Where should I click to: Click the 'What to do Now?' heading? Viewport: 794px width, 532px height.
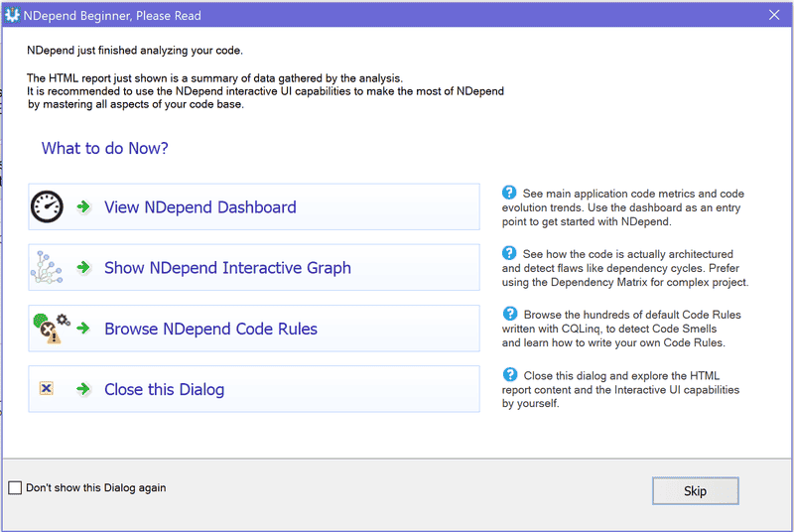point(105,148)
